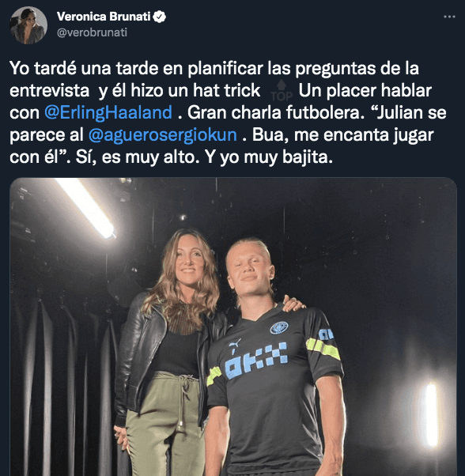This screenshot has height=476, width=465.
Task: Open the @ErlingHaaland mention link
Action: click(x=108, y=112)
